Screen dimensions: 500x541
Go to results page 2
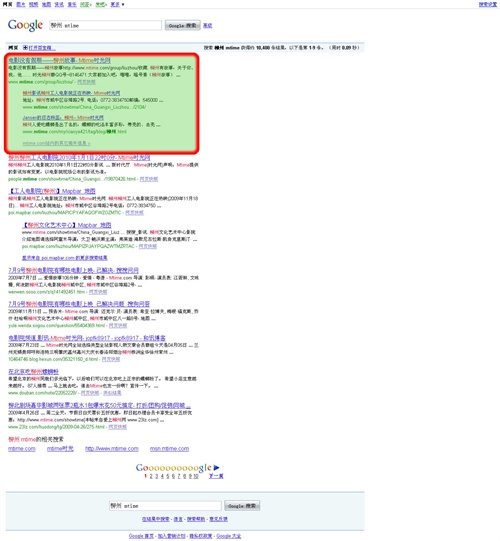coord(151,476)
